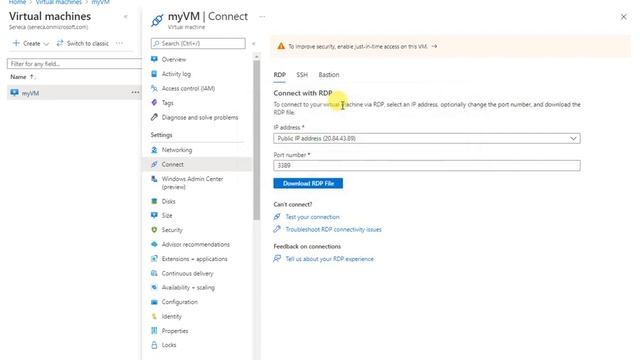
Task: Open the Networking icon
Action: (154, 150)
